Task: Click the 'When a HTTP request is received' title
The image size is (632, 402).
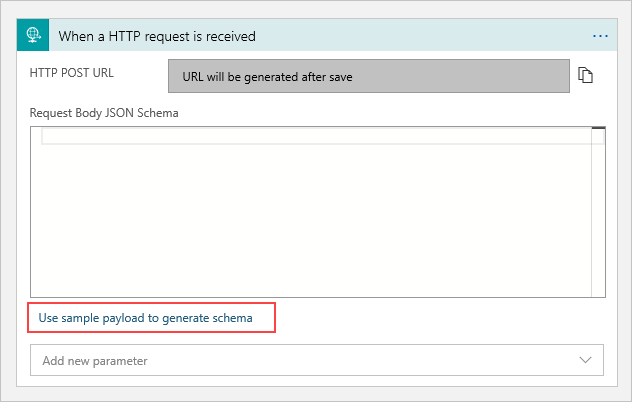Action: pyautogui.click(x=157, y=36)
